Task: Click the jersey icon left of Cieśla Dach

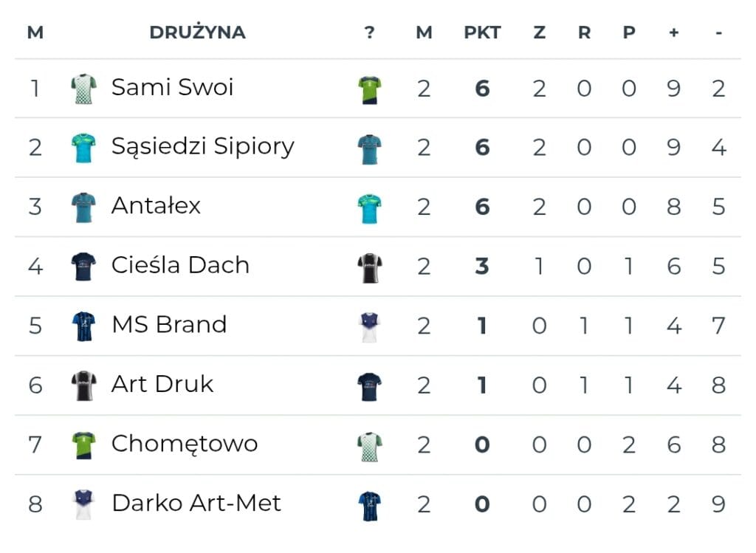Action: (83, 267)
